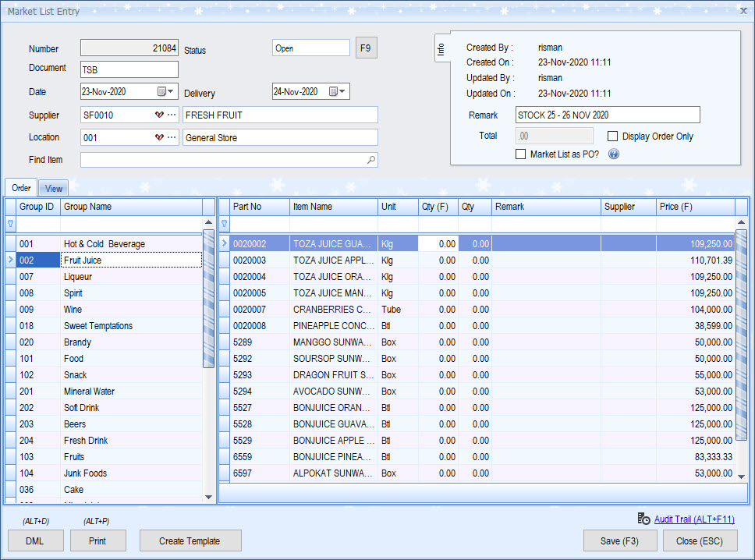Click the filter icon in Part list
The image size is (755, 560).
pyautogui.click(x=225, y=224)
